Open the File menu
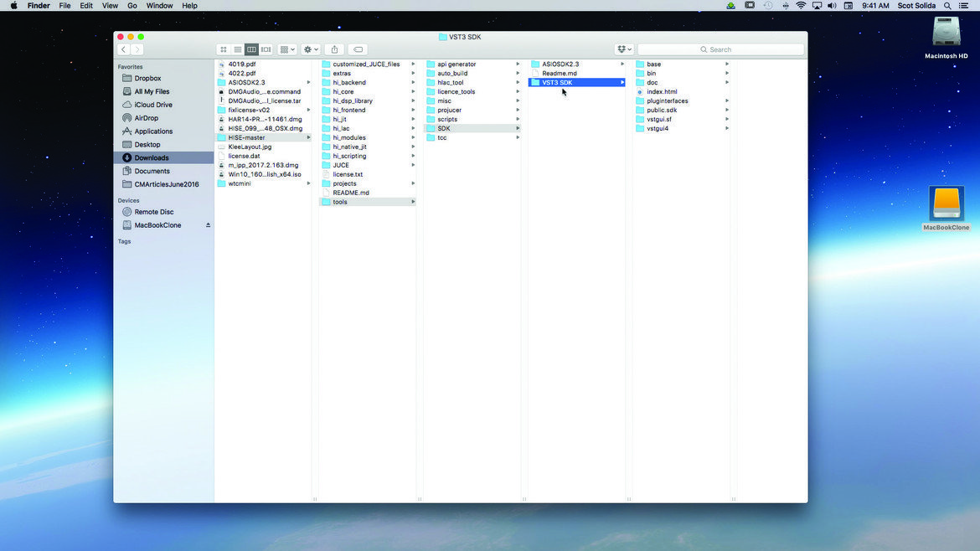This screenshot has width=980, height=551. (x=64, y=6)
